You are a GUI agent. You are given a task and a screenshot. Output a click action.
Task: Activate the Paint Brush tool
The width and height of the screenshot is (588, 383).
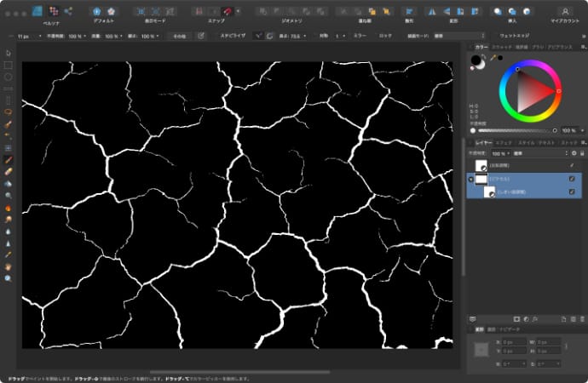(9, 159)
